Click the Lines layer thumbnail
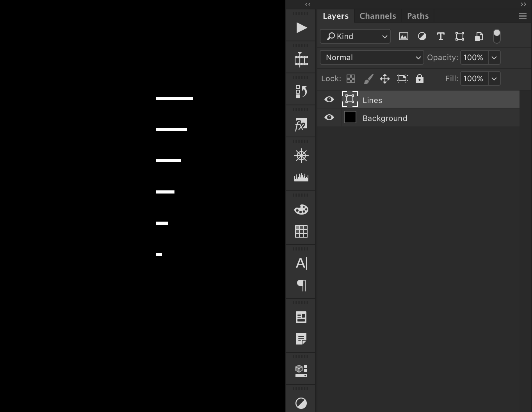532x412 pixels. click(x=350, y=99)
